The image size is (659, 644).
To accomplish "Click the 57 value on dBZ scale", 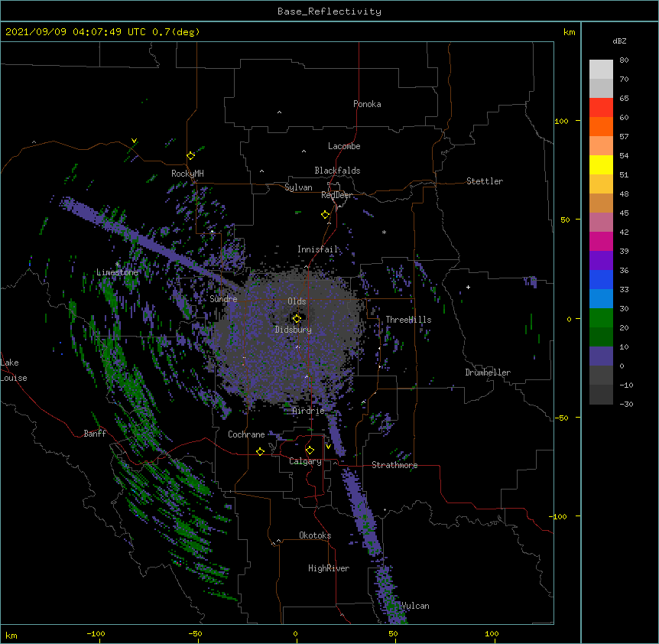I will 624,137.
